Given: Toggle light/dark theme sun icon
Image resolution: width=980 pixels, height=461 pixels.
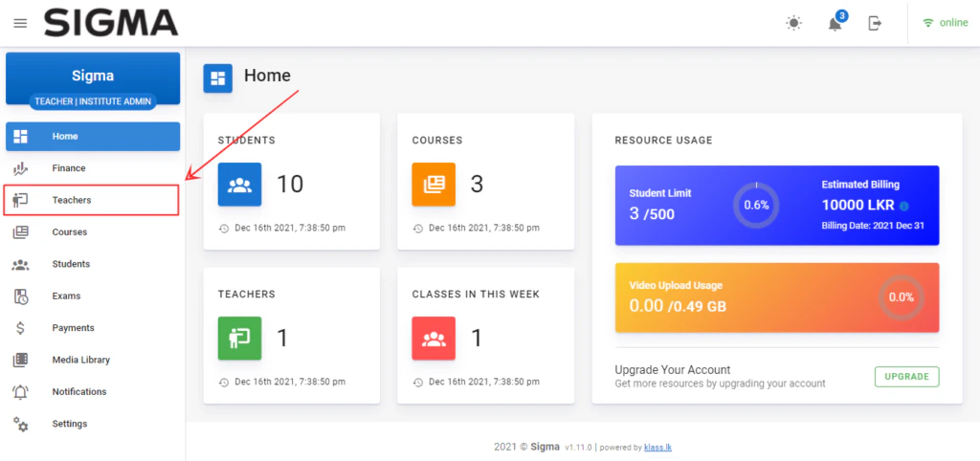Looking at the screenshot, I should [x=793, y=23].
